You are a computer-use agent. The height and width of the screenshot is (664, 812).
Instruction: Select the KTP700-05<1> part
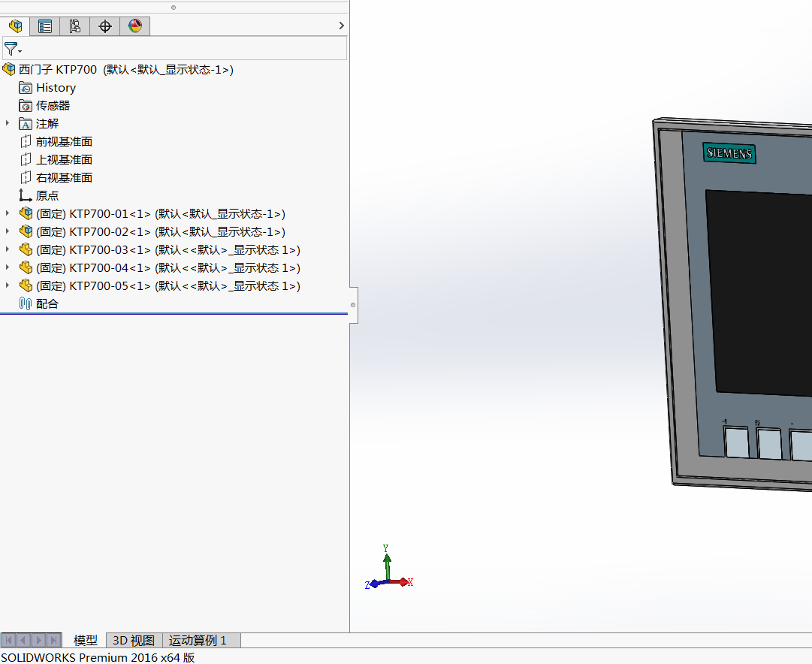point(168,286)
